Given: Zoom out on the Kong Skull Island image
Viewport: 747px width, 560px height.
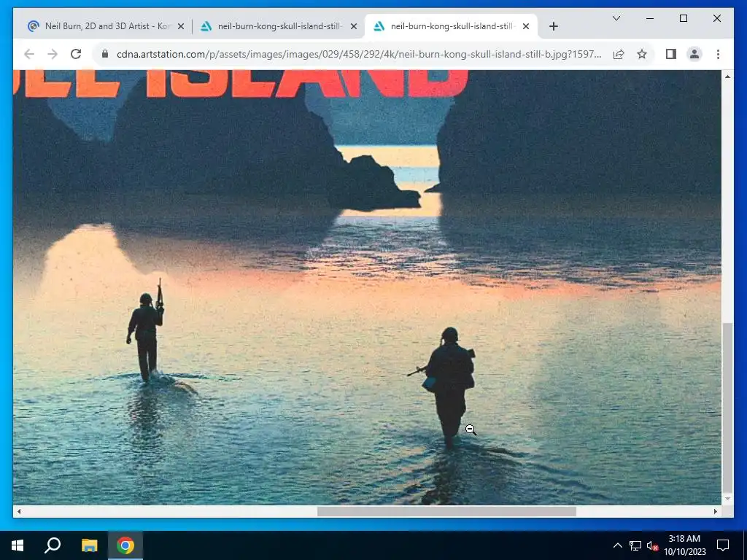Looking at the screenshot, I should [367, 287].
